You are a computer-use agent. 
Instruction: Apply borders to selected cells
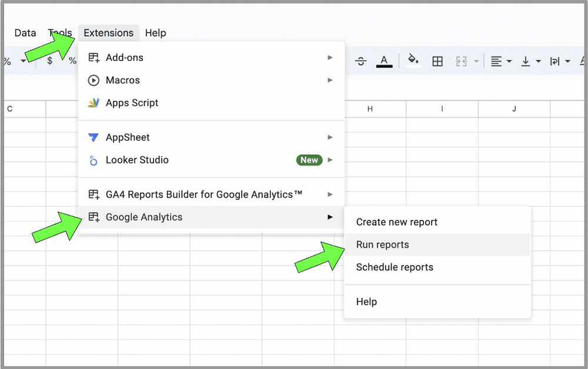[437, 61]
